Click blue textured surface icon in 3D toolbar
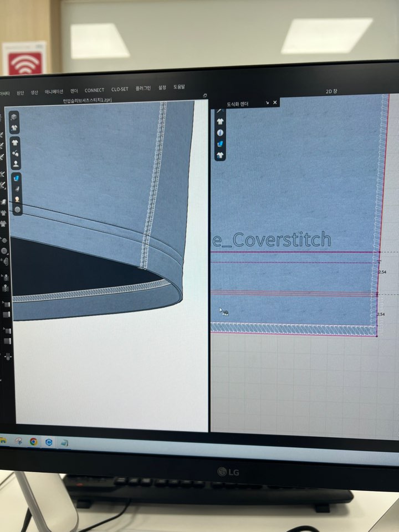 click(x=16, y=178)
